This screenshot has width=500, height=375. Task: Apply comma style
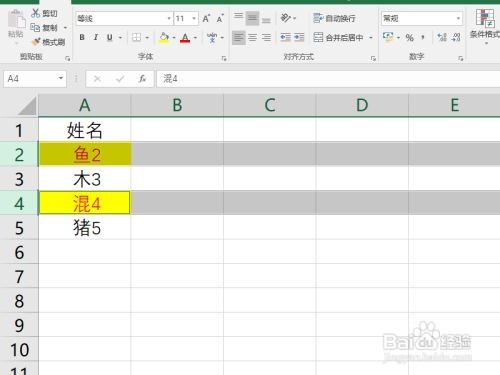(423, 37)
